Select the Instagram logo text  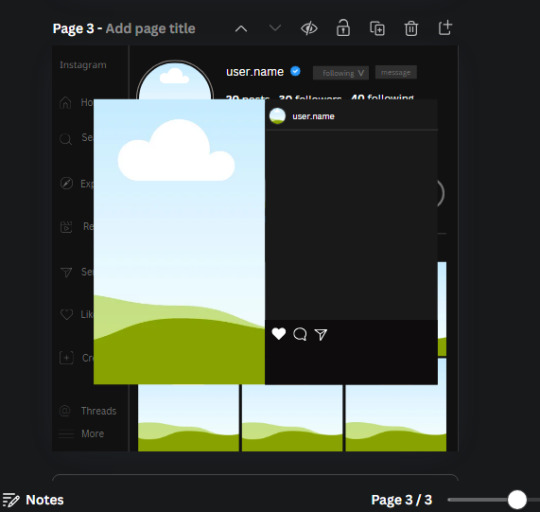tap(83, 65)
